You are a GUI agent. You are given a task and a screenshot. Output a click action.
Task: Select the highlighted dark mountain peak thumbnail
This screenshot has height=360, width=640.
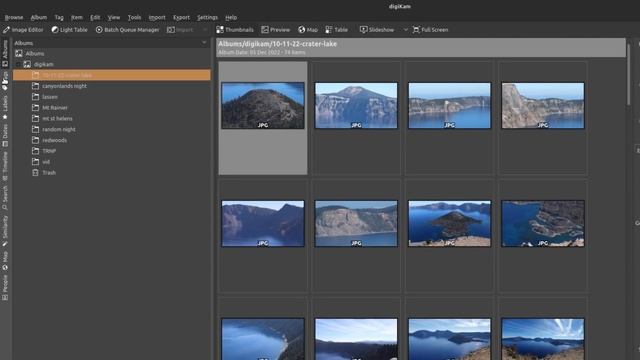[263, 105]
